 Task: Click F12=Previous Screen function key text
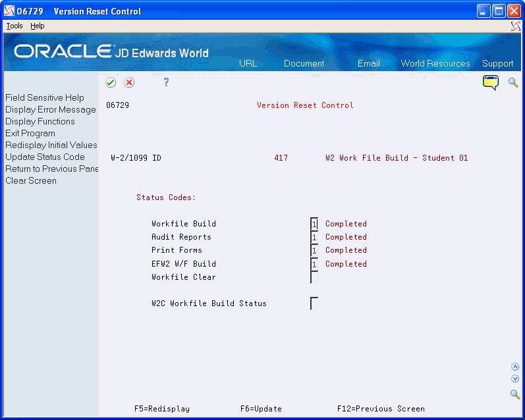point(381,409)
